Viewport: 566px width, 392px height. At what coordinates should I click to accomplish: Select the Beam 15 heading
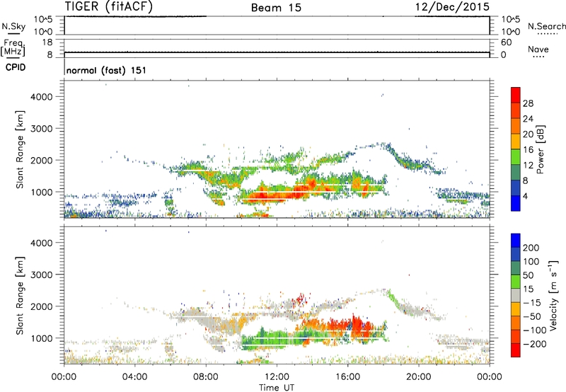276,8
